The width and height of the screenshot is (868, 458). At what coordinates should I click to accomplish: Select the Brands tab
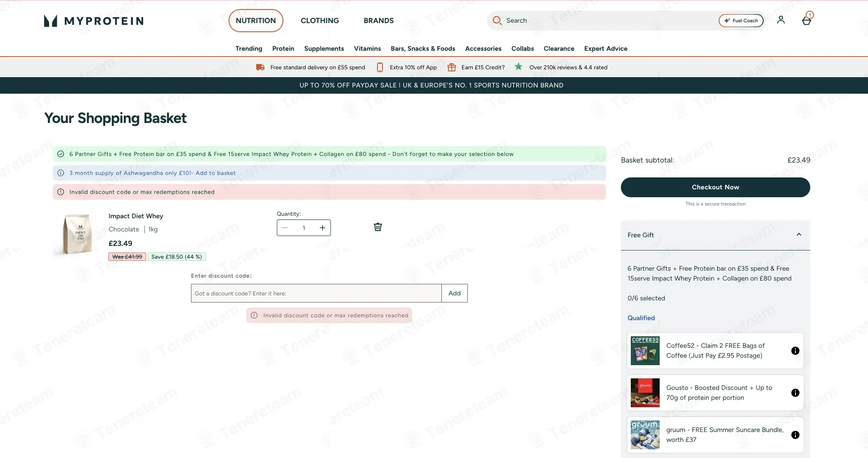[379, 21]
